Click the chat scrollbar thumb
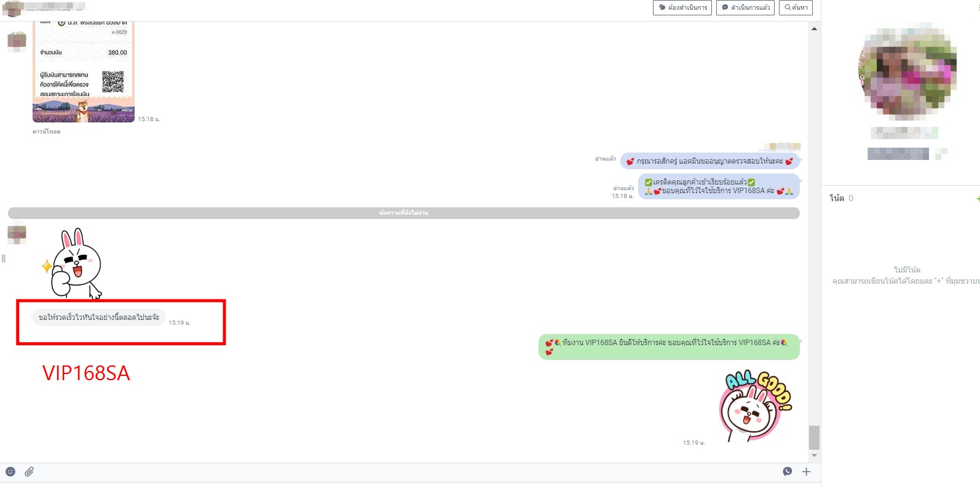This screenshot has width=980, height=486. (814, 437)
